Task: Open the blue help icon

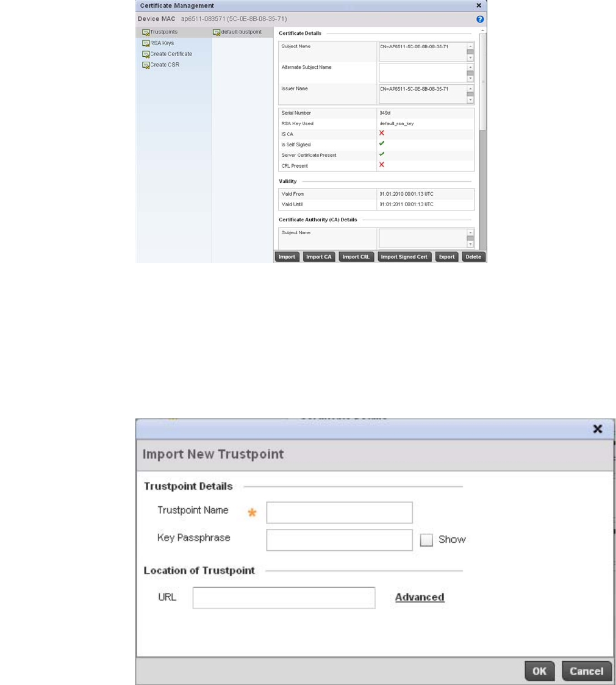Action: (x=480, y=20)
